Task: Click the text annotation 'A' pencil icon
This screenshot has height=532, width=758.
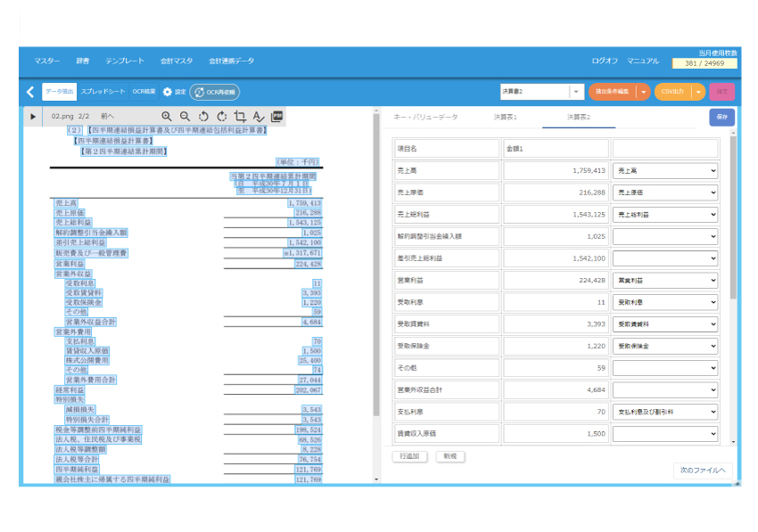Action: 259,116
